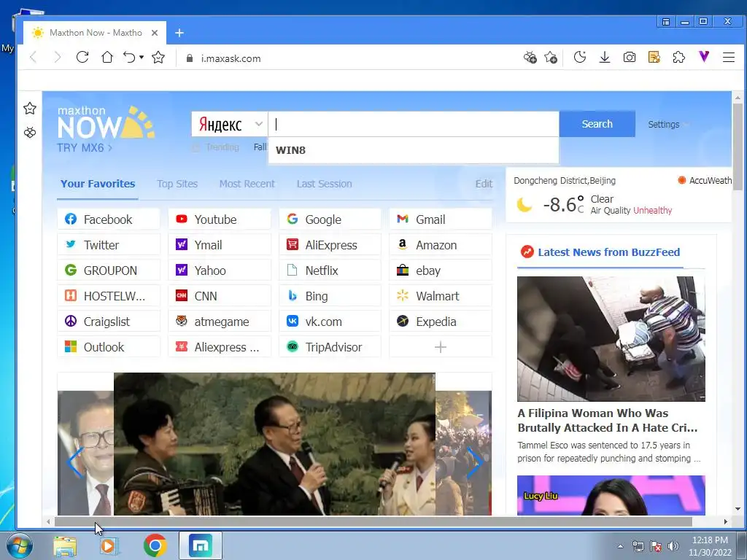Image resolution: width=747 pixels, height=560 pixels.
Task: Click the forward navigation arrow
Action: click(x=58, y=58)
